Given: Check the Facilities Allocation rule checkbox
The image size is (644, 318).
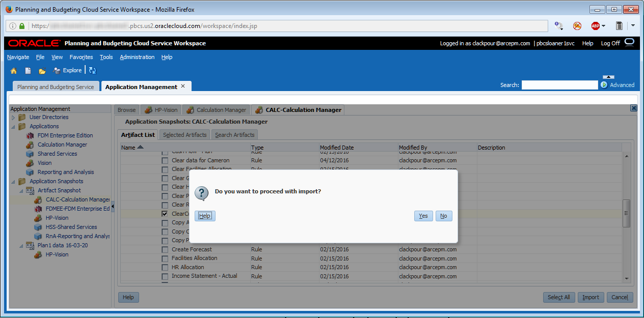Looking at the screenshot, I should click(165, 258).
